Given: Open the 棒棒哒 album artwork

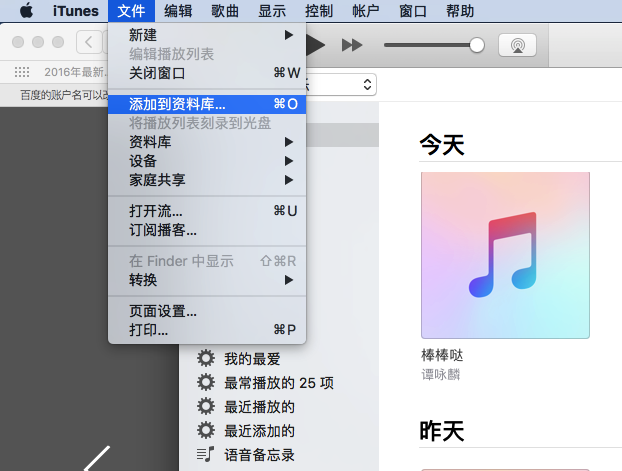Looking at the screenshot, I should click(505, 255).
